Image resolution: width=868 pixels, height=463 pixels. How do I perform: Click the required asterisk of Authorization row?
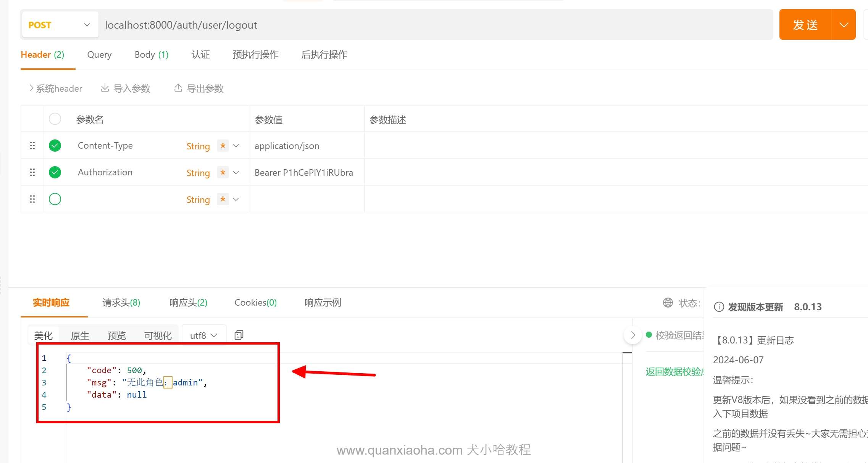click(223, 172)
